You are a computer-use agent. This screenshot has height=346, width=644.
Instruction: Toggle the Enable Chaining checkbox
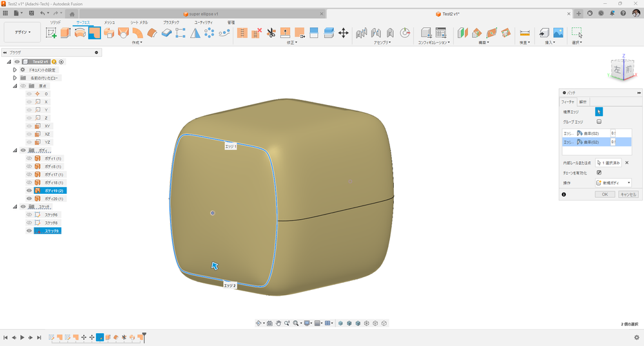click(599, 173)
